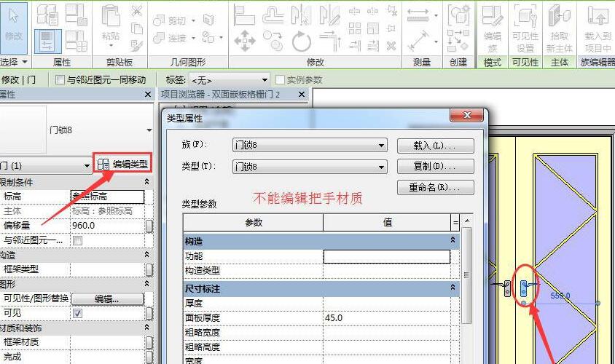
Task: Click the 载入(L)... button
Action: 435,146
